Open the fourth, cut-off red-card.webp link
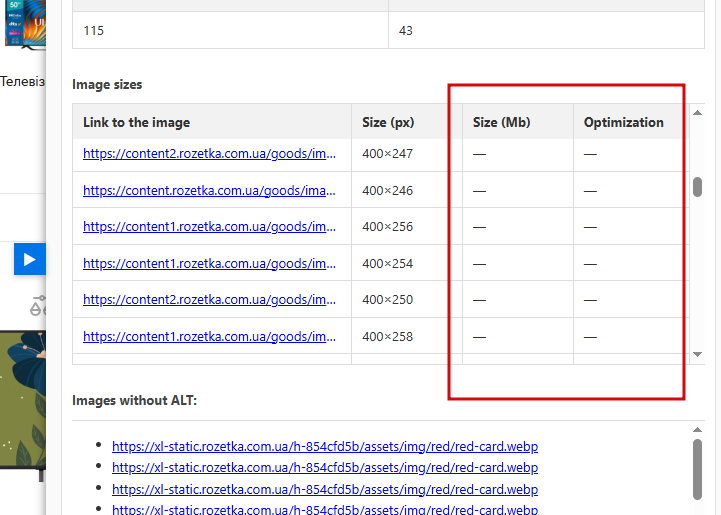The height and width of the screenshot is (515, 721). click(x=325, y=509)
